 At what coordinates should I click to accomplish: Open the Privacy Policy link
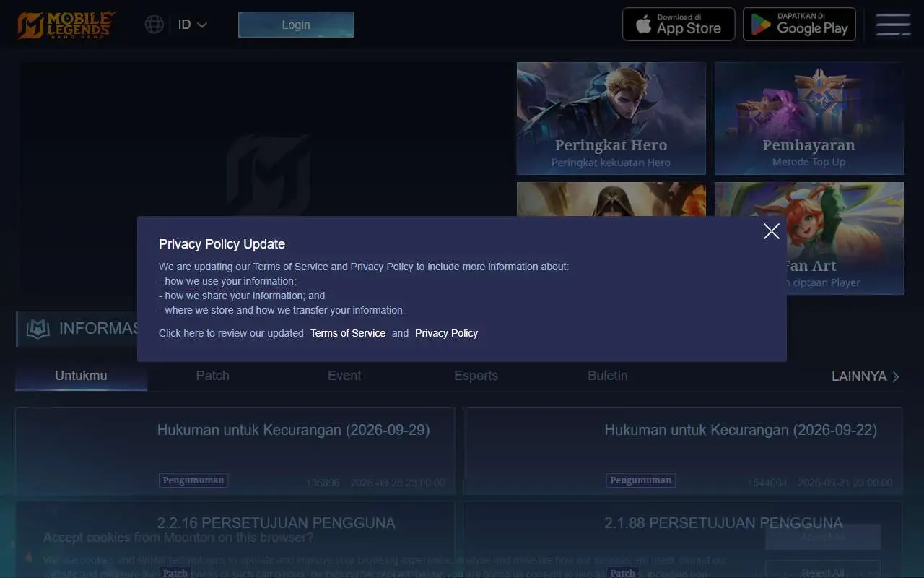(x=446, y=333)
